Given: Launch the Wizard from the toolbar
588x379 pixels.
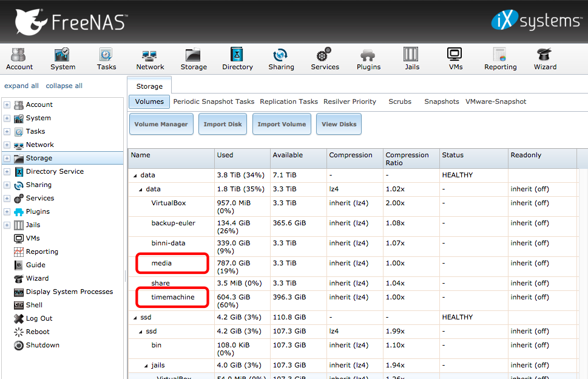Looking at the screenshot, I should click(x=545, y=60).
